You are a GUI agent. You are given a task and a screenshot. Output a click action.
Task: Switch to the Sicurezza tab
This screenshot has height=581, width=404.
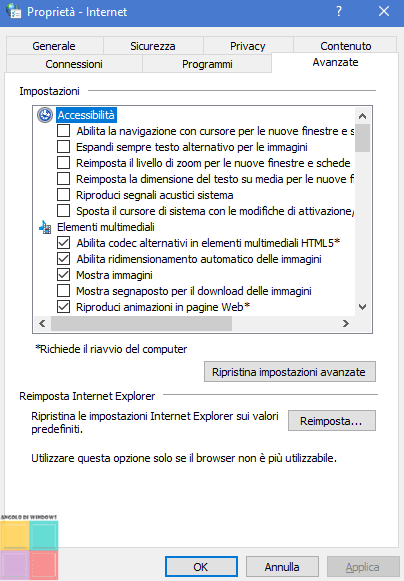153,46
